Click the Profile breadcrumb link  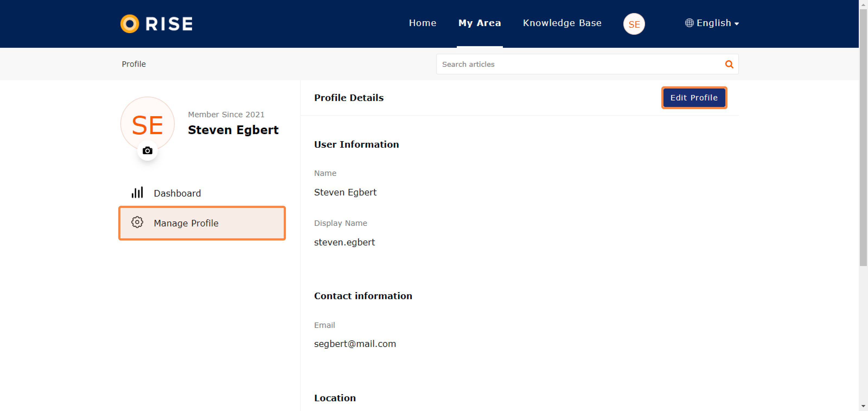click(134, 64)
